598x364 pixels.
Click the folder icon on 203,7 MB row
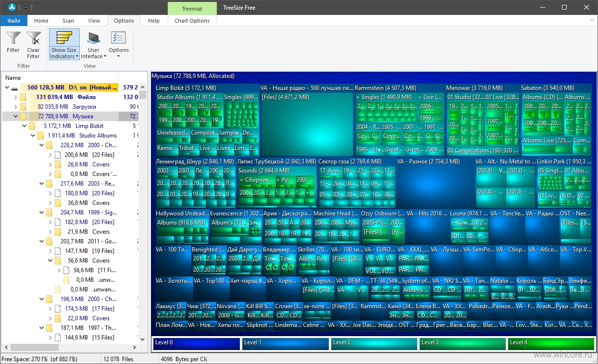tap(49, 241)
